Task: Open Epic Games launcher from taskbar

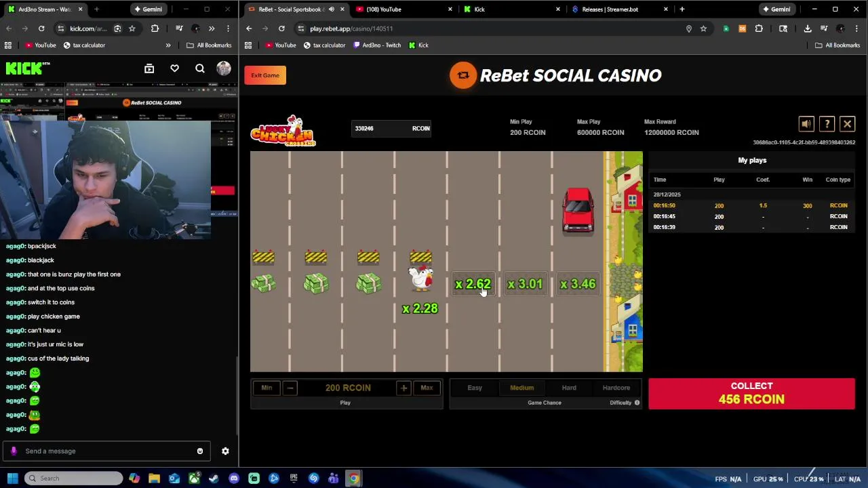Action: 294,479
